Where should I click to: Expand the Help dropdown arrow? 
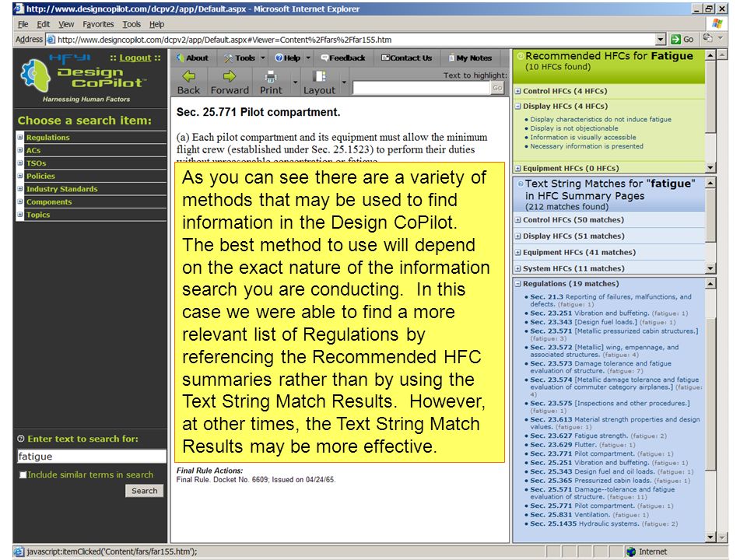[308, 58]
